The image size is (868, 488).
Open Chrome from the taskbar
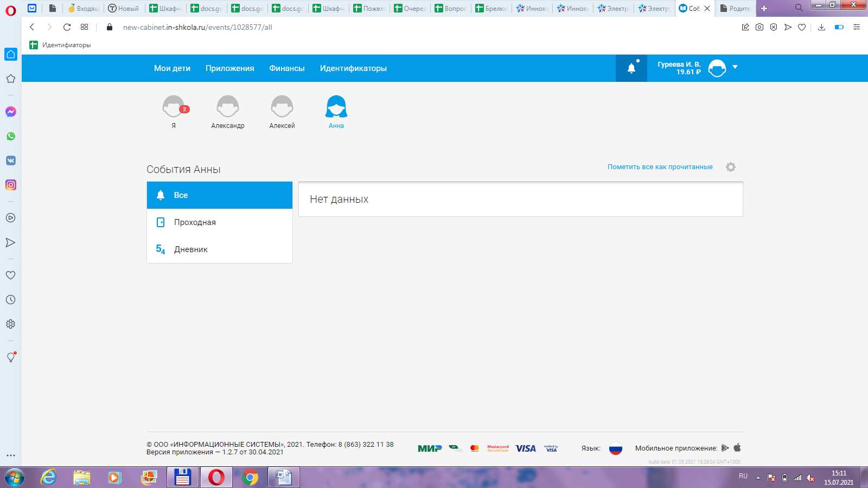coord(250,478)
